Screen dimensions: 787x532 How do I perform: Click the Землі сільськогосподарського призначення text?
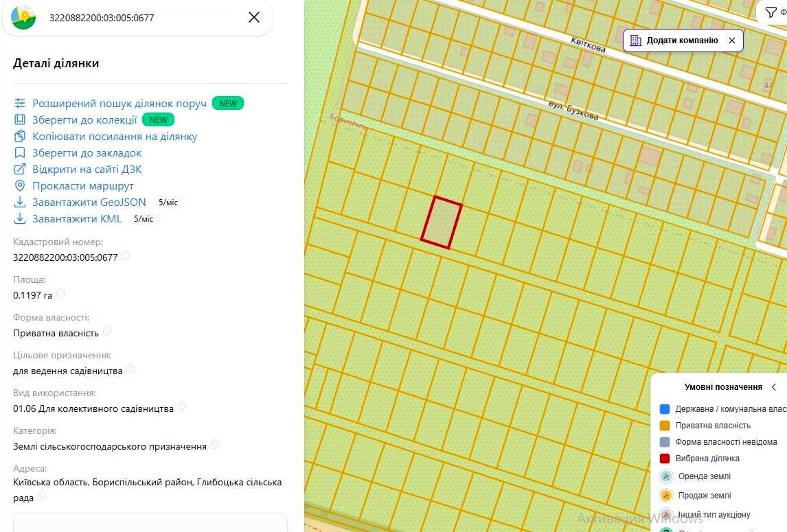tap(110, 447)
